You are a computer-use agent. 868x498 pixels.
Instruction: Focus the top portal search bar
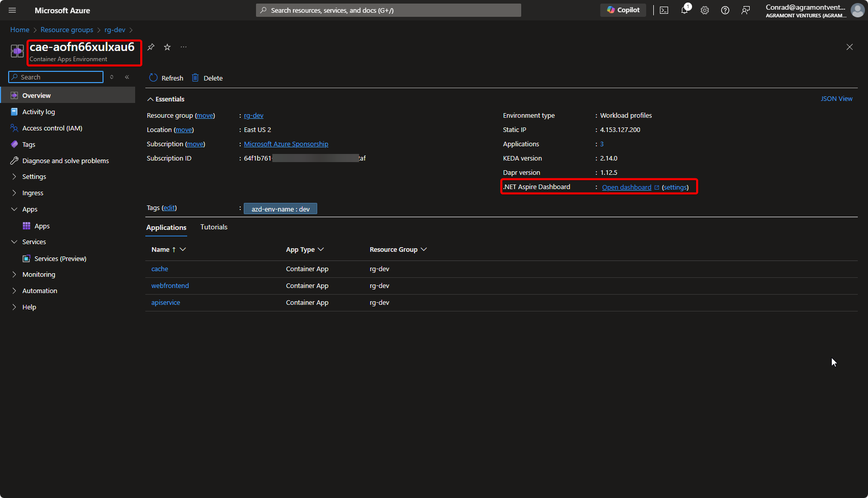pos(389,10)
